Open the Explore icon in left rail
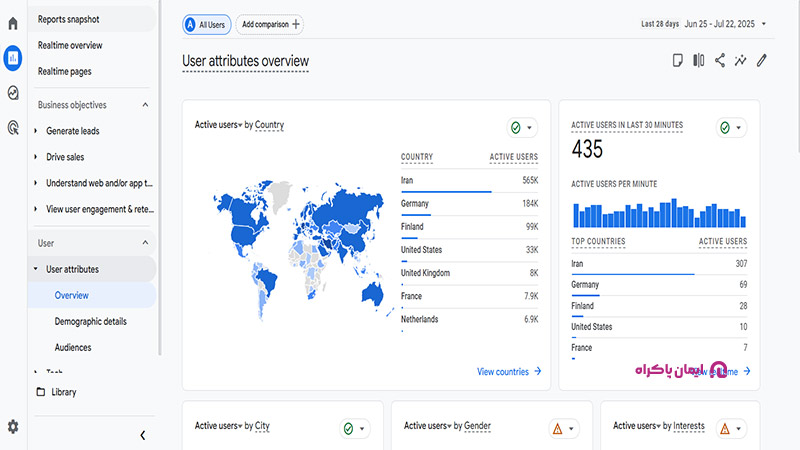Screen dimensions: 800x450 [x=13, y=92]
